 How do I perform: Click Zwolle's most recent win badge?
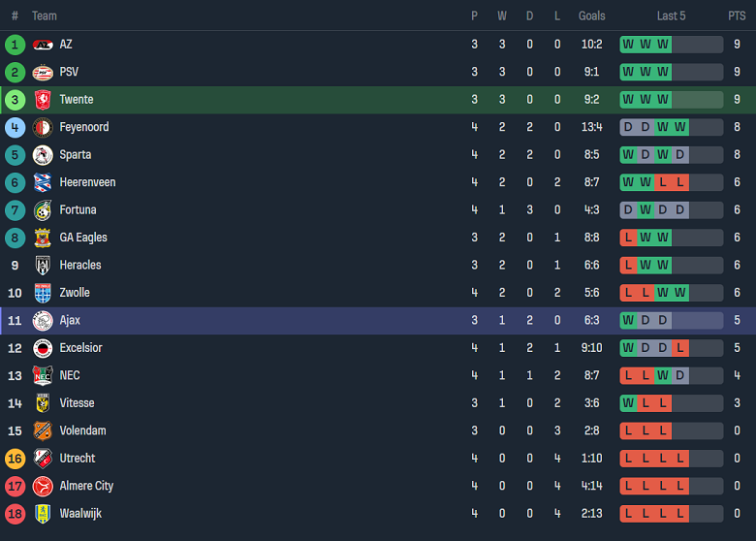pos(680,293)
